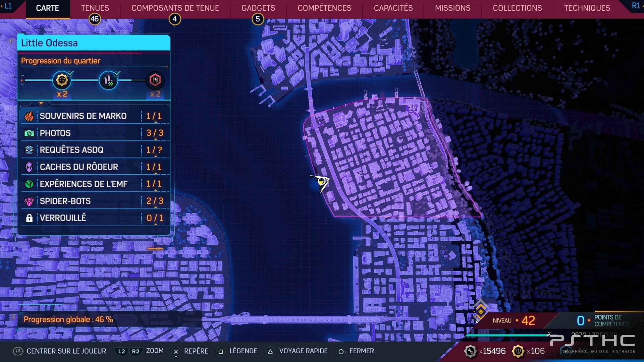Click the Souvenirs de Marko flame icon
This screenshot has height=362, width=644.
coord(29,116)
